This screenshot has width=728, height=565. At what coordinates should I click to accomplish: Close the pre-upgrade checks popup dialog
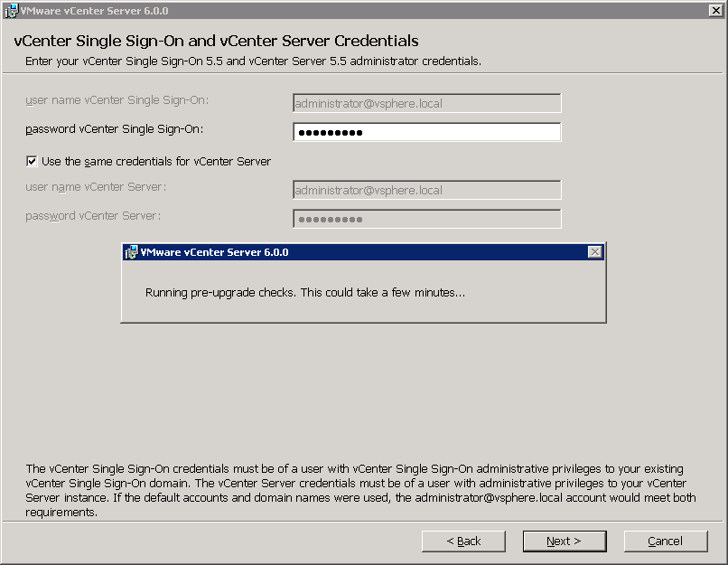(x=594, y=252)
